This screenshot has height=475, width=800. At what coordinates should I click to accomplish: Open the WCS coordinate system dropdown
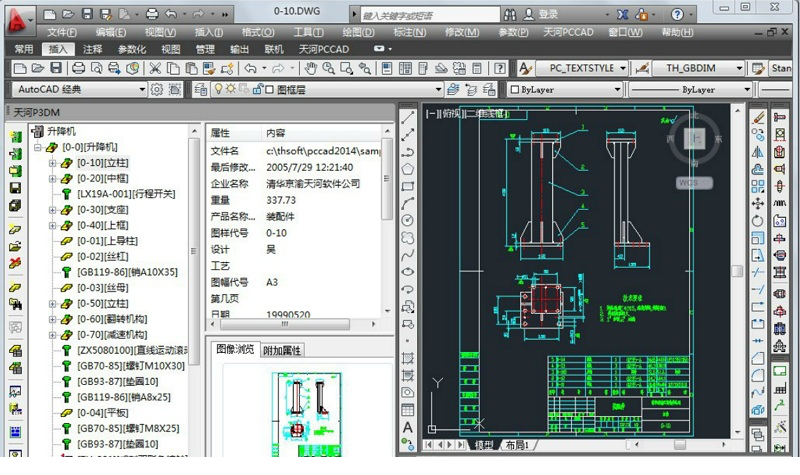click(x=694, y=182)
